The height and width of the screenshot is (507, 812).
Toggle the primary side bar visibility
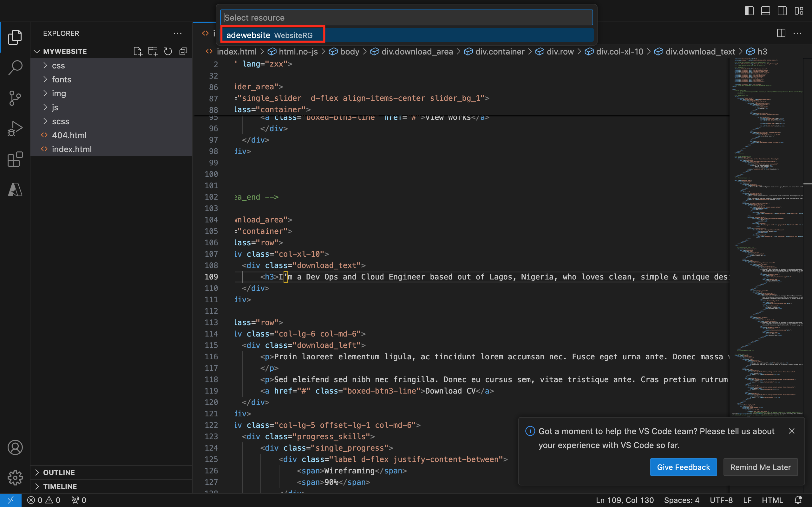click(x=749, y=11)
